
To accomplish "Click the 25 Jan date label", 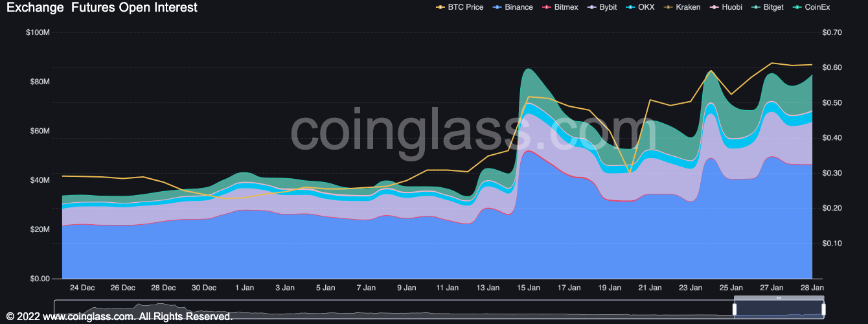I will click(731, 288).
